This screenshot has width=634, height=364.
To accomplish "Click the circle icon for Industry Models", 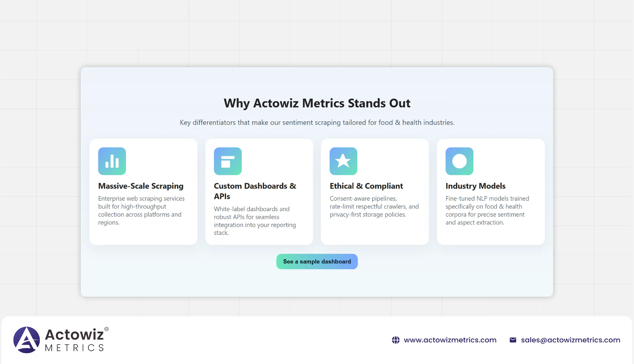I will 459,161.
